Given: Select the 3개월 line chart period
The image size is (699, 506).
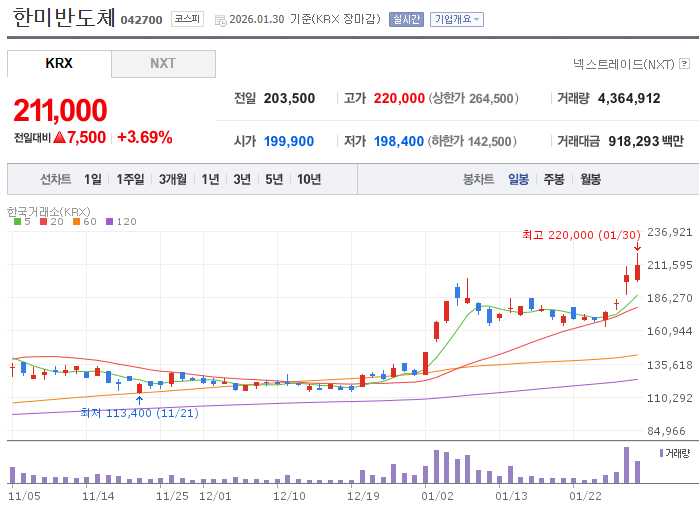Looking at the screenshot, I should tap(173, 179).
